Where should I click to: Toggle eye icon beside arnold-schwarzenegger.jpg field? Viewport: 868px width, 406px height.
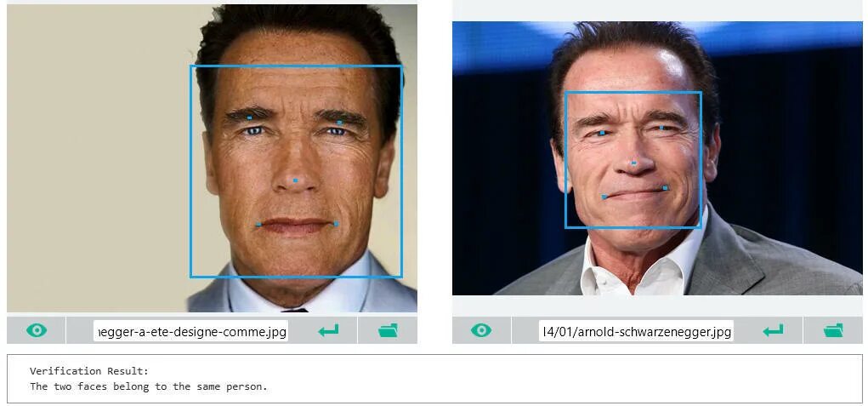(481, 330)
